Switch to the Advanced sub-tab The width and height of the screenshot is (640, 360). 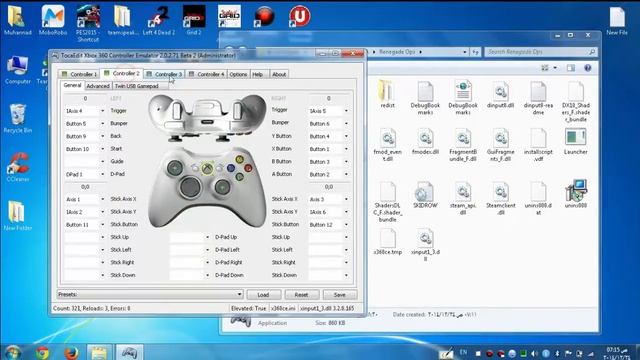pos(98,86)
